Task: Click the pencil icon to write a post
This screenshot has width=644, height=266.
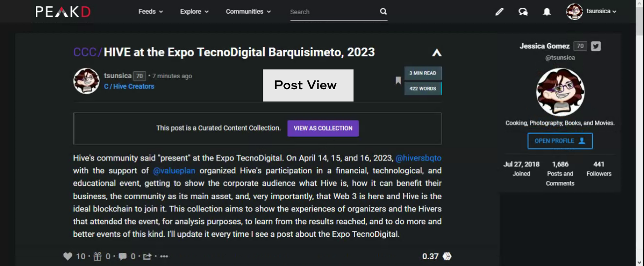Action: click(x=499, y=12)
